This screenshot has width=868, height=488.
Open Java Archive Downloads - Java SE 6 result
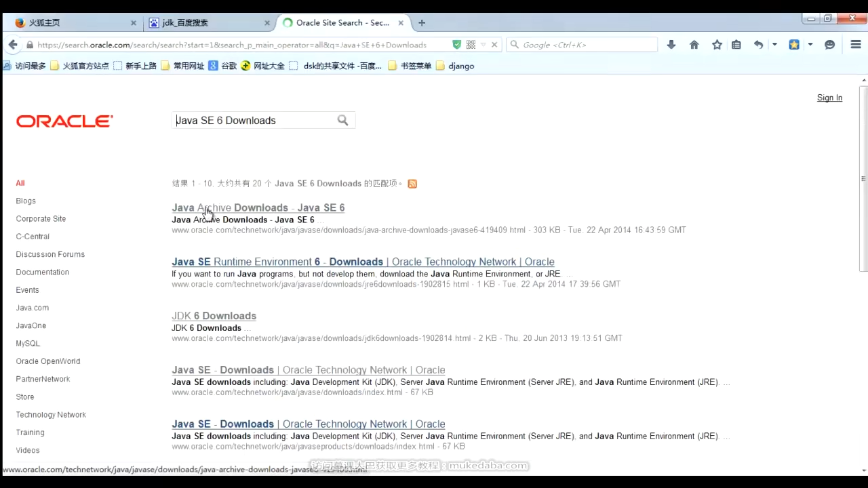click(258, 207)
